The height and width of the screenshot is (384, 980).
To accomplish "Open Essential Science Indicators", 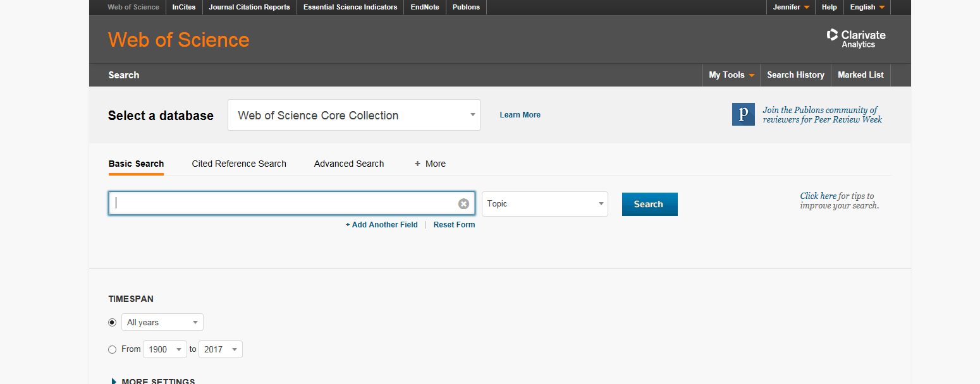I will click(x=350, y=7).
